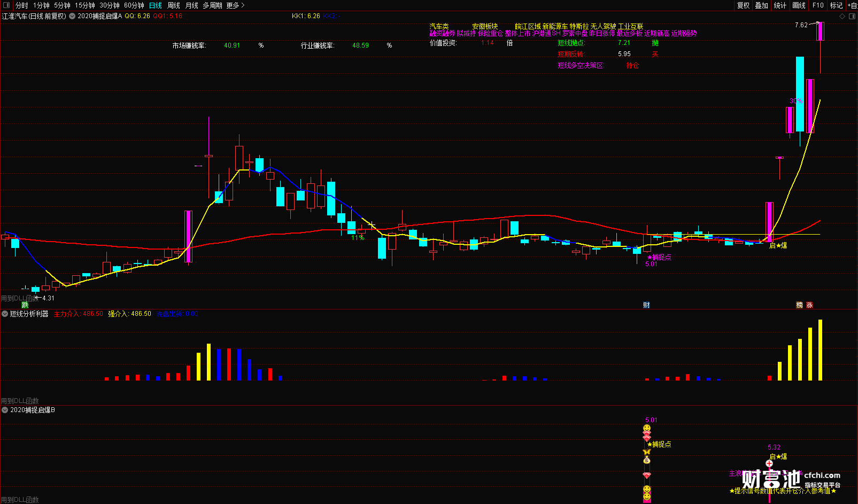Click the 标记 mark button
This screenshot has height=504, width=858.
coord(836,5)
